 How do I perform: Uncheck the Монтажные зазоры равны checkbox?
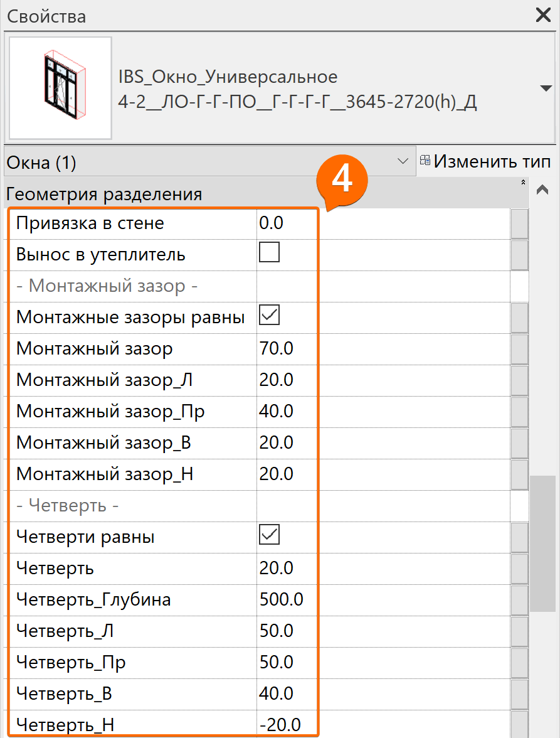[x=270, y=315]
